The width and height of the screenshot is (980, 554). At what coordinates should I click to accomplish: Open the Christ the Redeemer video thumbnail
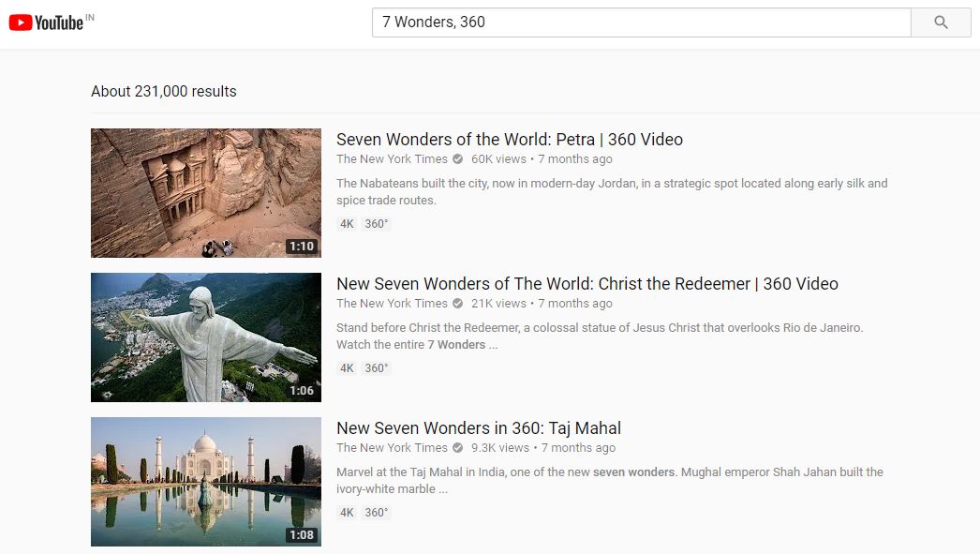pyautogui.click(x=205, y=337)
